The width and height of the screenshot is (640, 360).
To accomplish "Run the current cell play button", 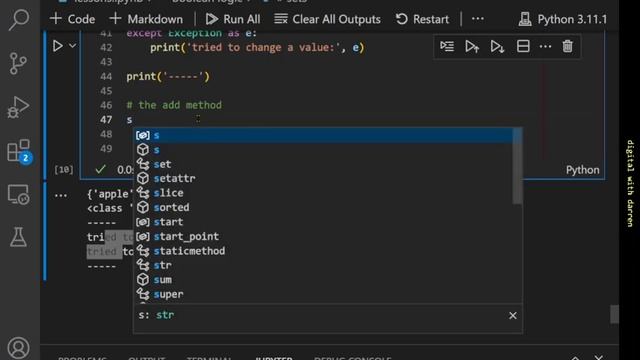I will 58,46.
